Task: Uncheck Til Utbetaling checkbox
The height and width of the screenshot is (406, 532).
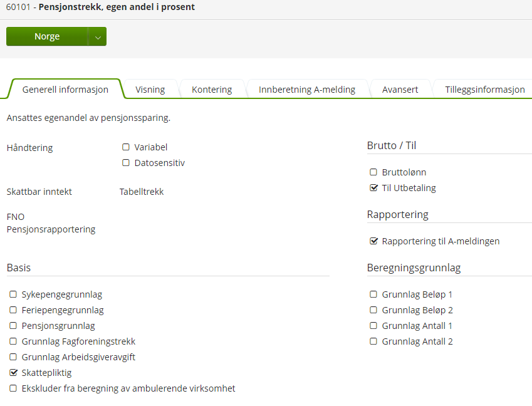Action: [373, 187]
